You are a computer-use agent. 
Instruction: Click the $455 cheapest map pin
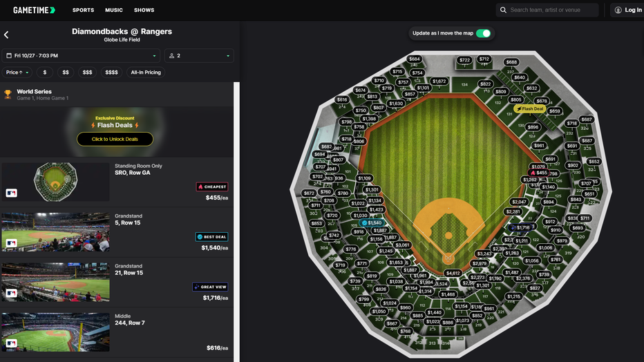pyautogui.click(x=538, y=173)
